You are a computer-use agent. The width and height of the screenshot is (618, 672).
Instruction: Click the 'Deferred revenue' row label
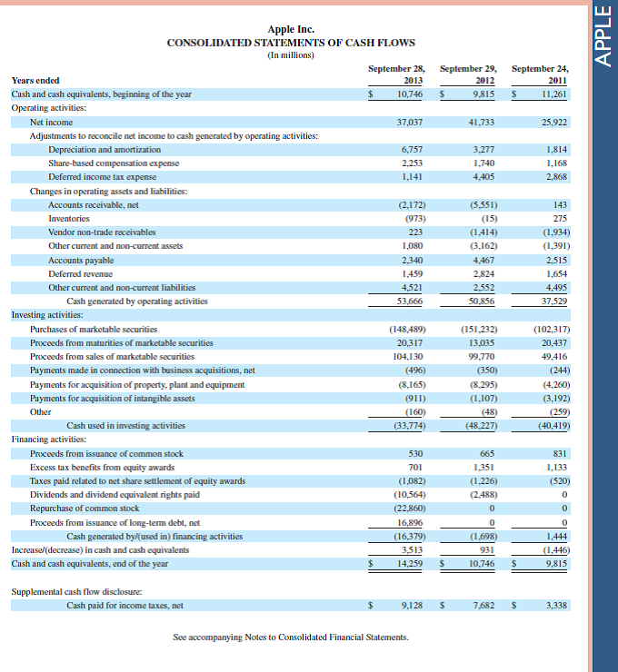pos(80,274)
